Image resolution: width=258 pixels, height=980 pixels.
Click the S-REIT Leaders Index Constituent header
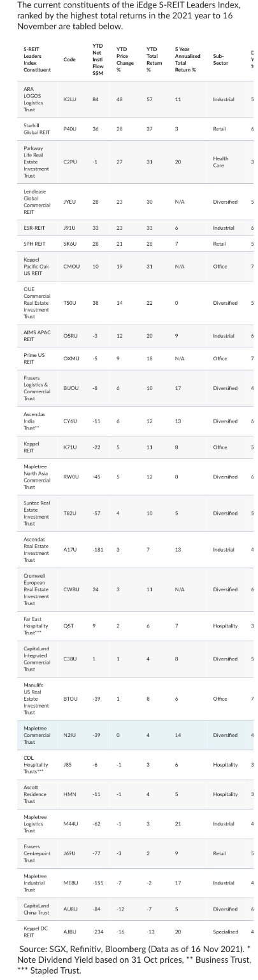point(36,59)
